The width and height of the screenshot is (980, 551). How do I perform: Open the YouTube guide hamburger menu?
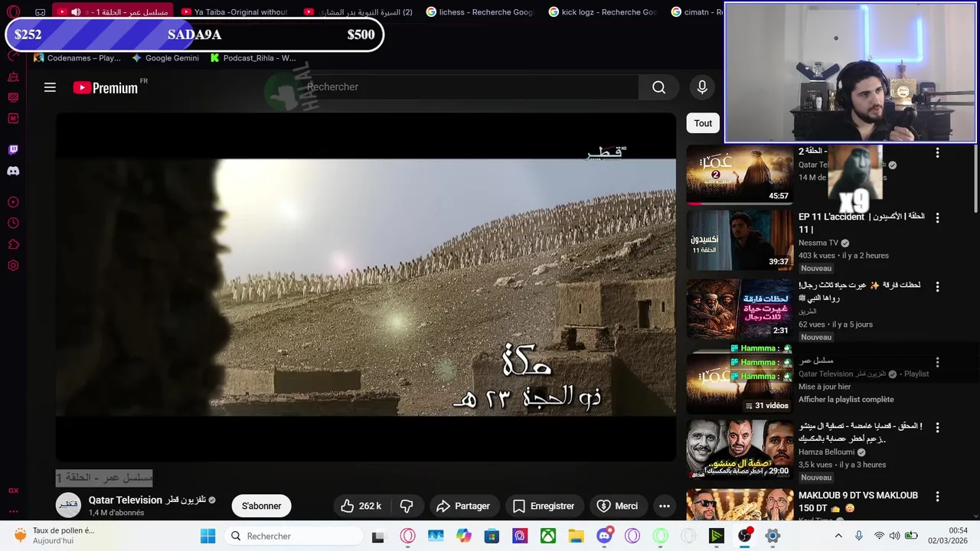pos(50,87)
